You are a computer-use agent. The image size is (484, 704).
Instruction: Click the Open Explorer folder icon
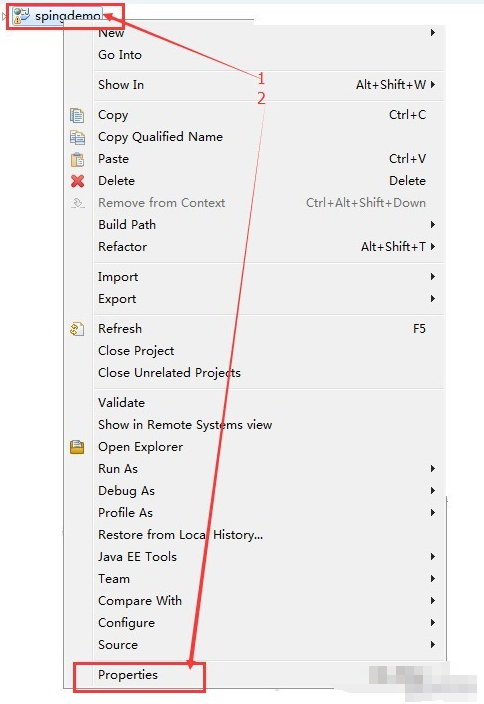click(77, 447)
